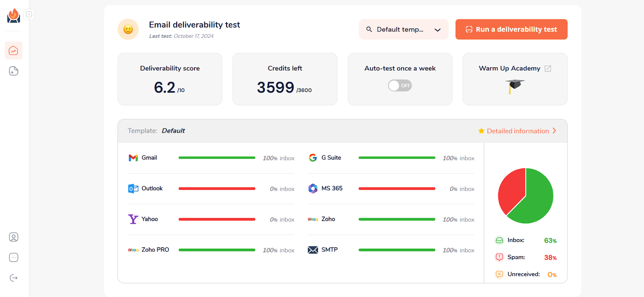
Task: Click the Deliverability score card
Action: (x=170, y=79)
